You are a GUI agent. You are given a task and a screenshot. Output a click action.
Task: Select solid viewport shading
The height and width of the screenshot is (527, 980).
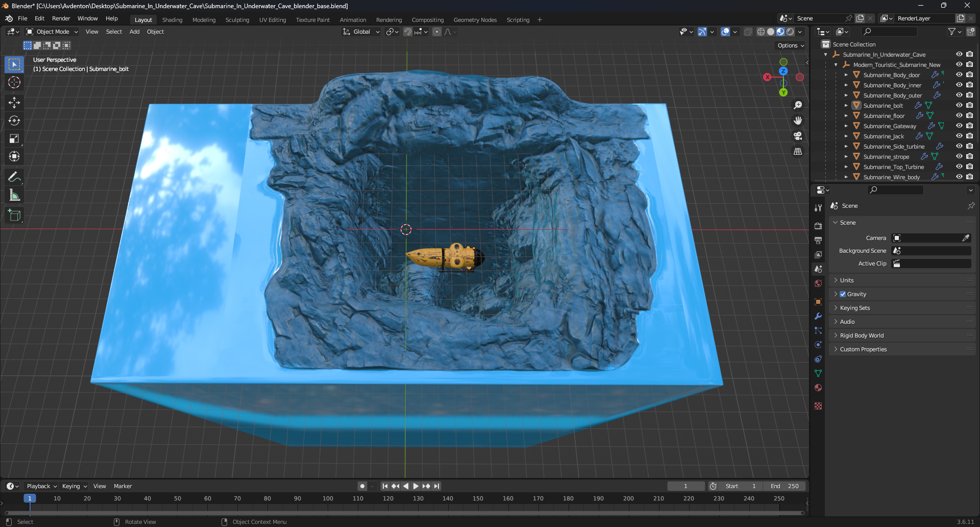point(771,32)
